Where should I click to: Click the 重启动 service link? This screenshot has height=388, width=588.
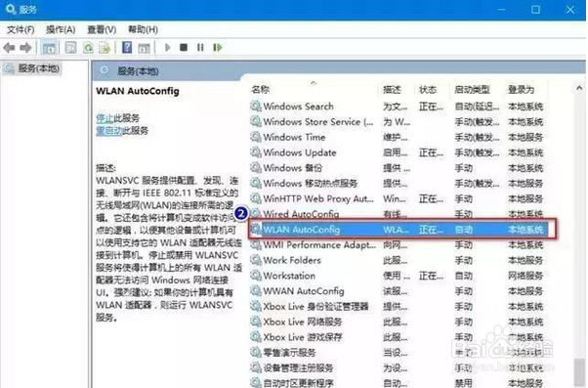[x=109, y=131]
